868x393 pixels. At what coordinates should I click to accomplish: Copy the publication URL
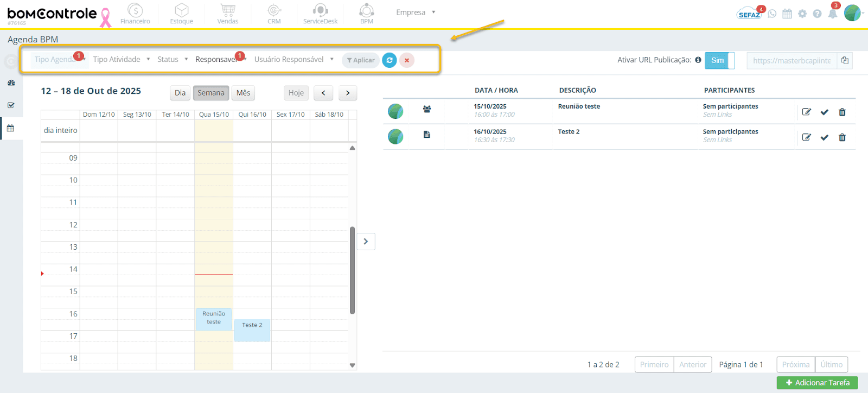pyautogui.click(x=845, y=60)
